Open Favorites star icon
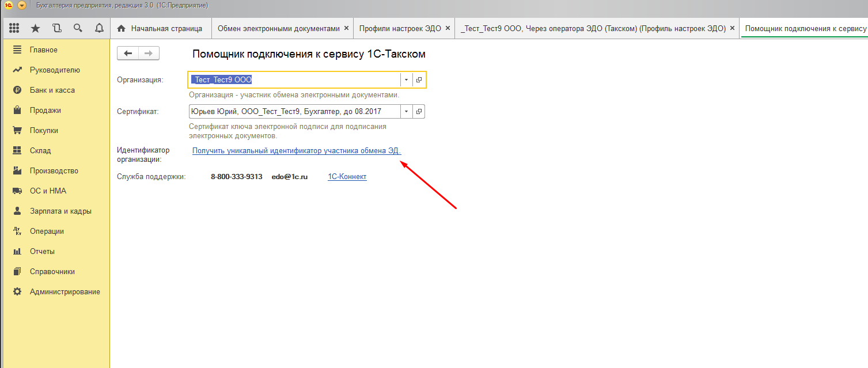The width and height of the screenshot is (868, 368). click(x=36, y=28)
